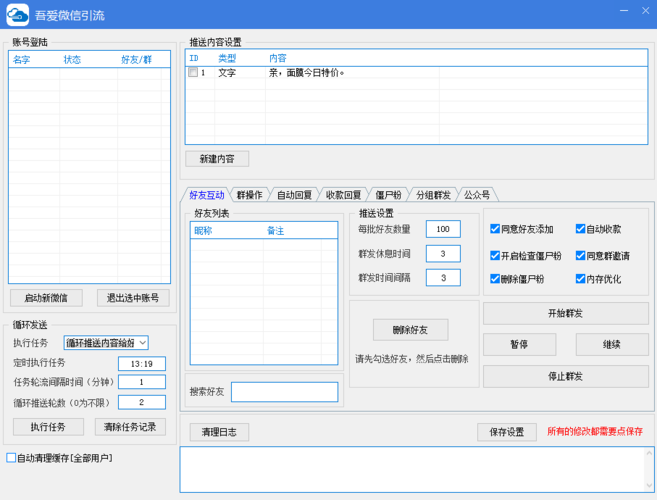Screen dimensions: 657x500
Task: Start mass sending with 开始群发
Action: (566, 313)
